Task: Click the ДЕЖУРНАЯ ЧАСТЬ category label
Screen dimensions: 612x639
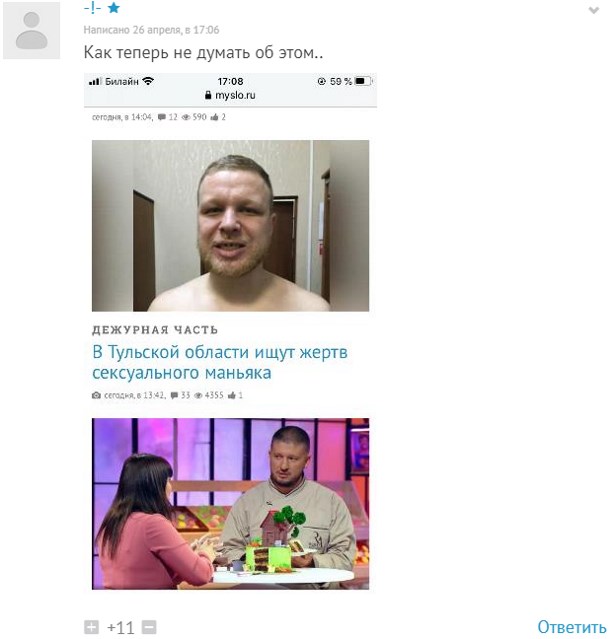Action: click(155, 330)
